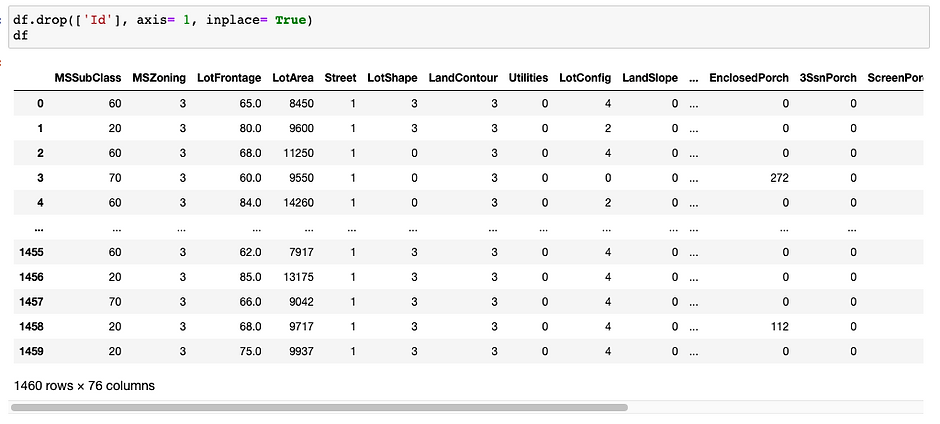Click row index 1

(x=40, y=128)
